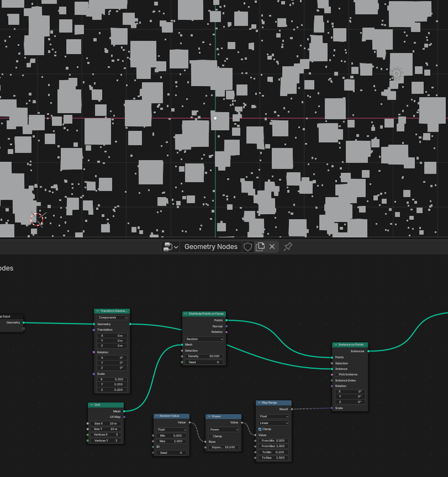Collapse the Distribute Points on Faces node
The image size is (448, 477).
(186, 314)
